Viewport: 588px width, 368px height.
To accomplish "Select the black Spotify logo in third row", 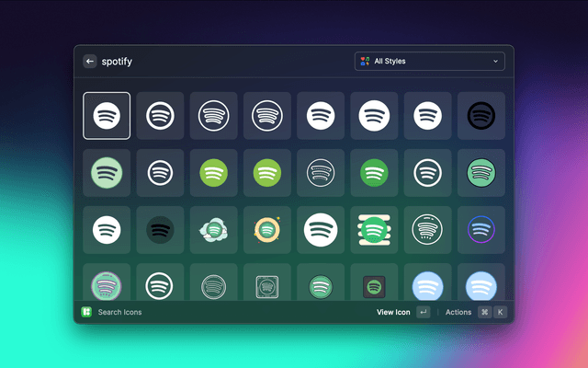I will [x=161, y=229].
